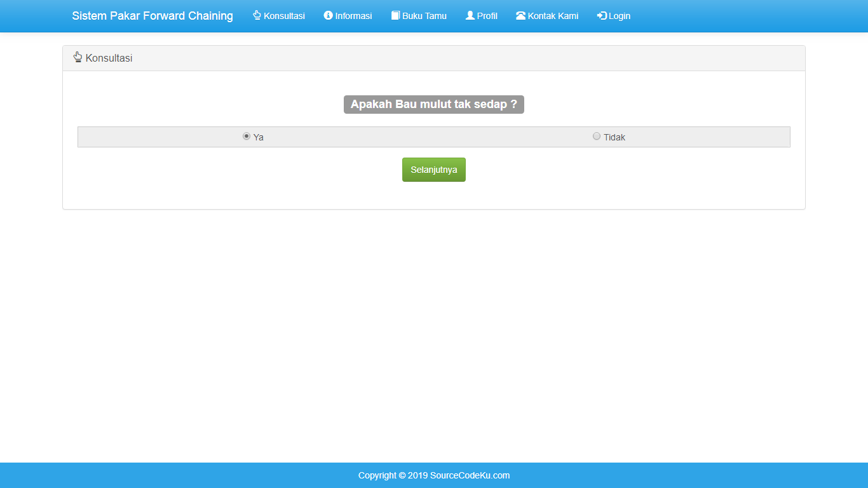Screen dimensions: 868x488
Task: Click the hand icon beside Konsultasi in navbar
Action: pos(257,15)
